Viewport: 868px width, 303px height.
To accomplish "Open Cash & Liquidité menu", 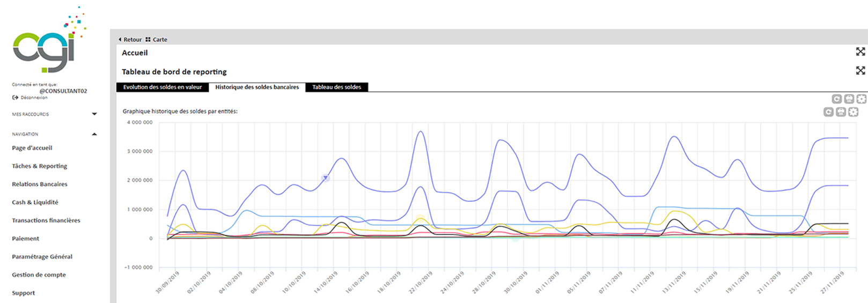I will [35, 202].
